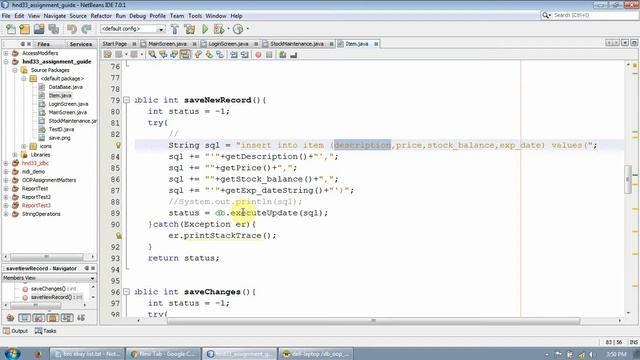Click the New Project toolbar icon
The image size is (640, 360).
click(x=25, y=29)
